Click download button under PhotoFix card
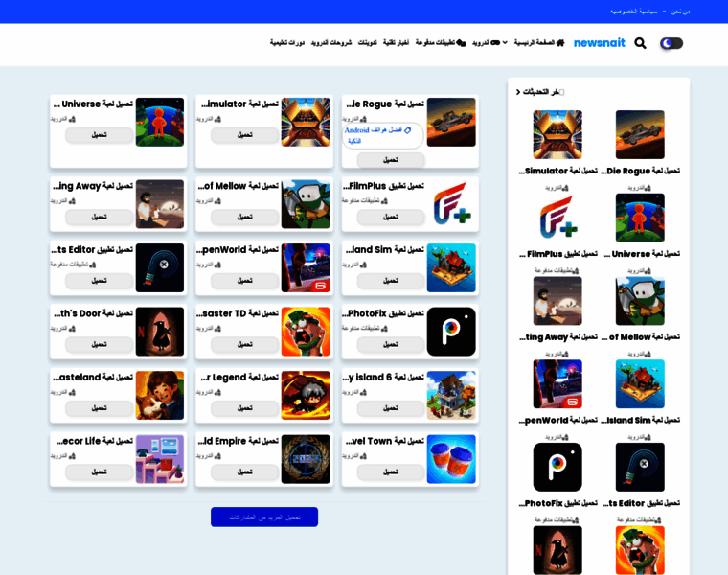The width and height of the screenshot is (728, 575). 391,345
